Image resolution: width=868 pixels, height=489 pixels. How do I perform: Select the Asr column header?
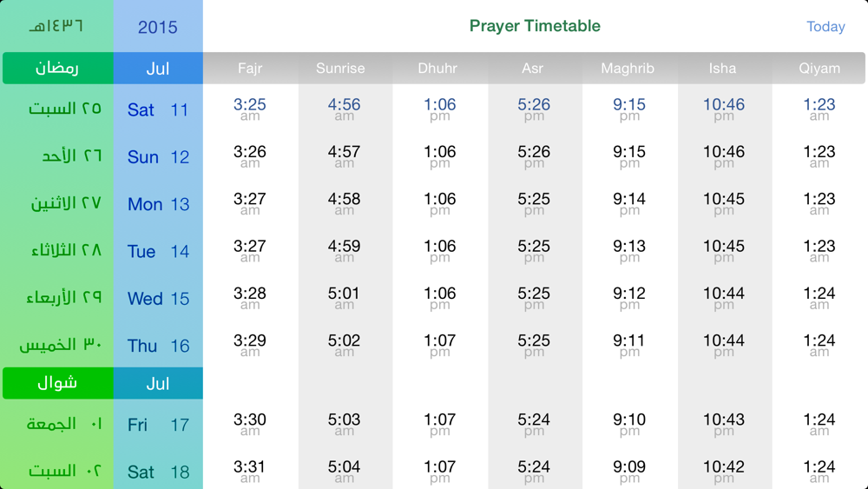pos(533,68)
